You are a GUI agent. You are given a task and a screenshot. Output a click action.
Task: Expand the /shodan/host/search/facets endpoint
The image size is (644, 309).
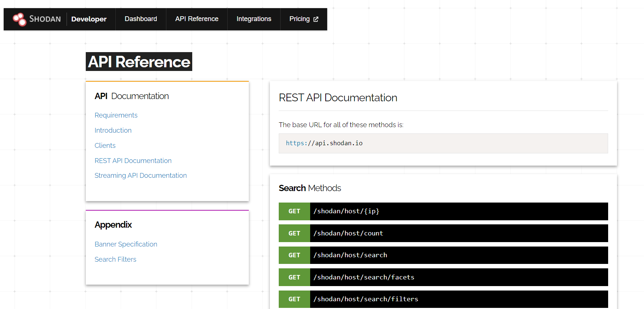click(443, 277)
